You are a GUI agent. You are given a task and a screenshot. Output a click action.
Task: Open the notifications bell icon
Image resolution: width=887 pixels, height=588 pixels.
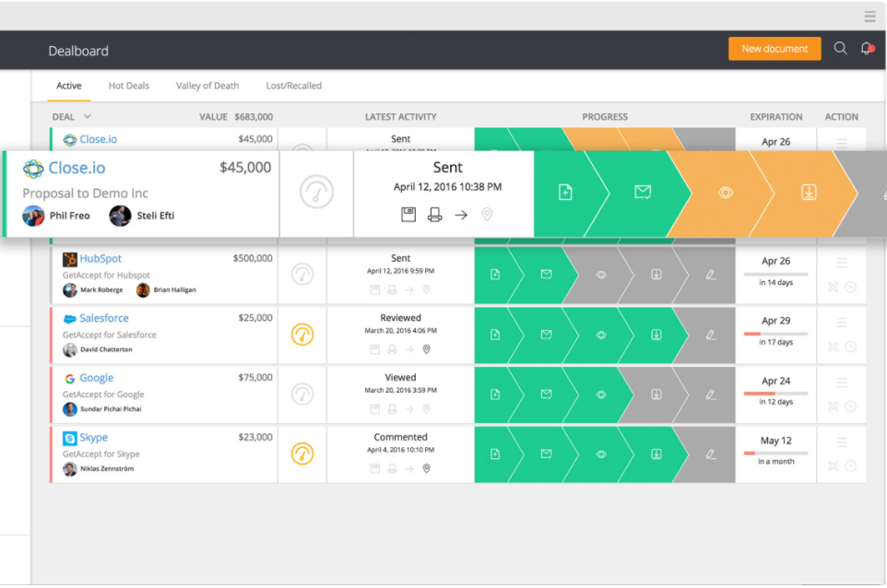[x=867, y=49]
